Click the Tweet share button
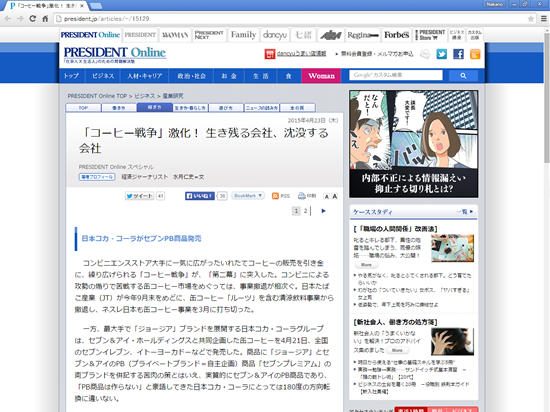This screenshot has height=412, width=550. (x=139, y=196)
